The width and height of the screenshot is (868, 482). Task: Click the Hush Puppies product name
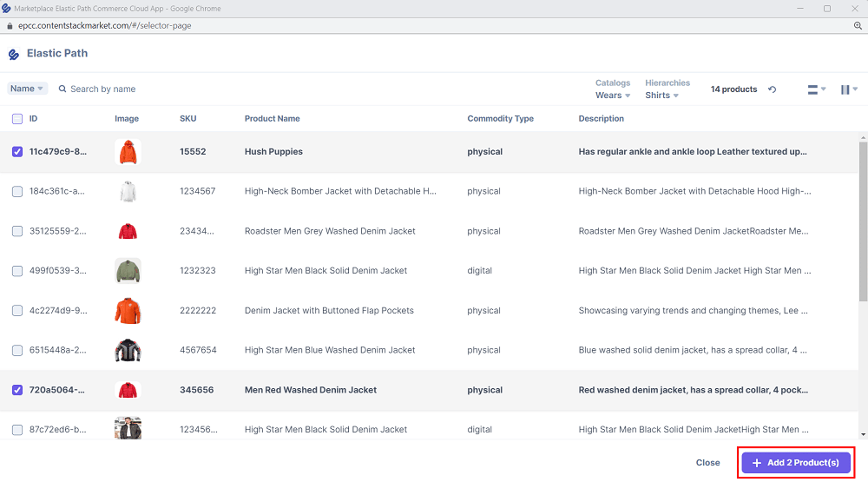pos(274,152)
